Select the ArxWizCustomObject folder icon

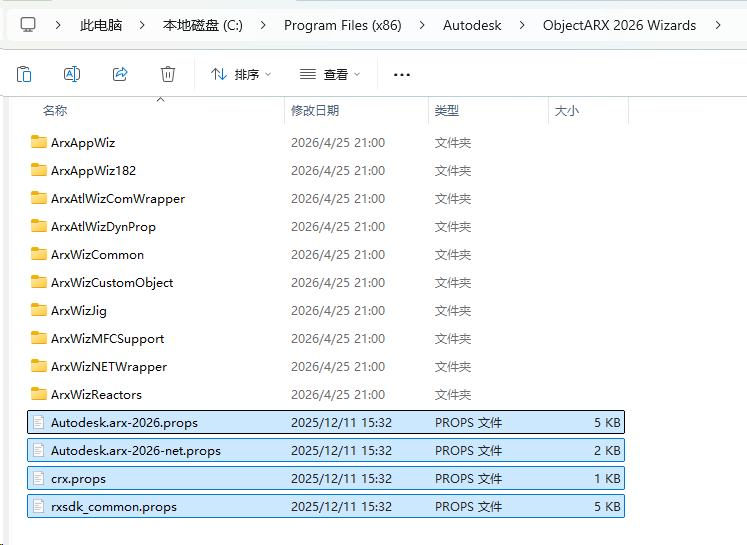pos(39,283)
